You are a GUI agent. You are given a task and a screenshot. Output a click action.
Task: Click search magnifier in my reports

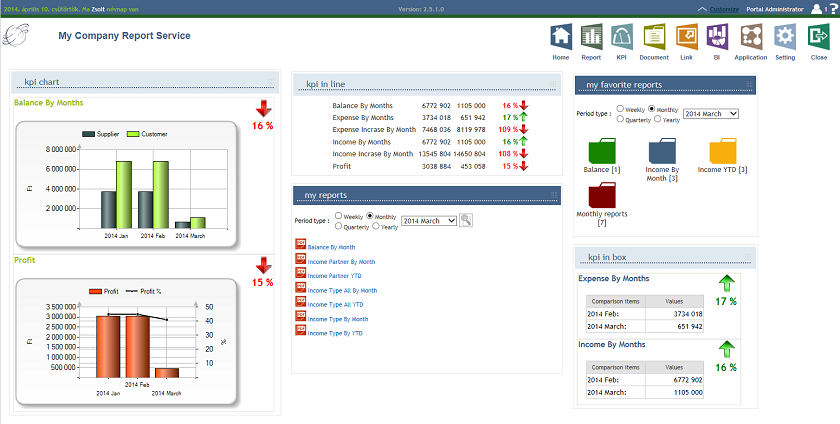466,220
